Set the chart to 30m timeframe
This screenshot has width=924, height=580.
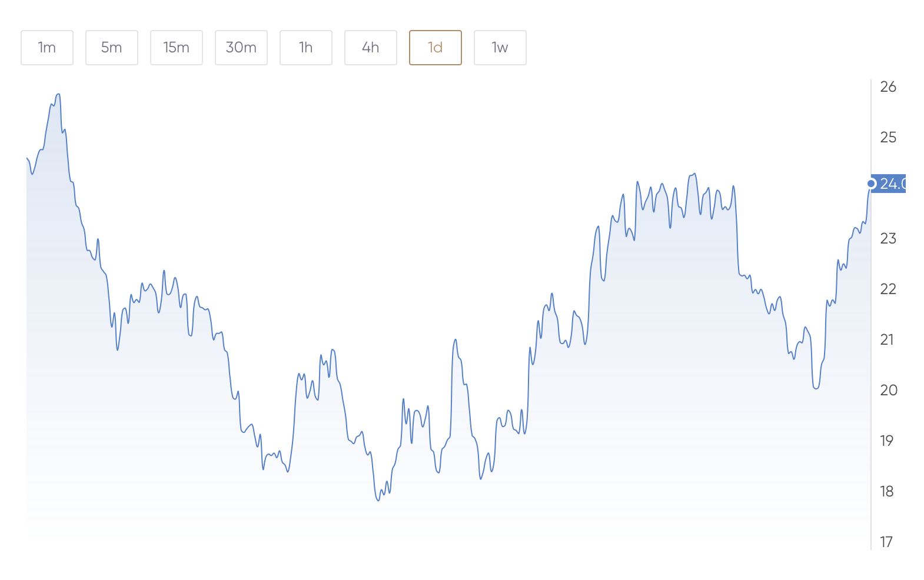pos(241,48)
